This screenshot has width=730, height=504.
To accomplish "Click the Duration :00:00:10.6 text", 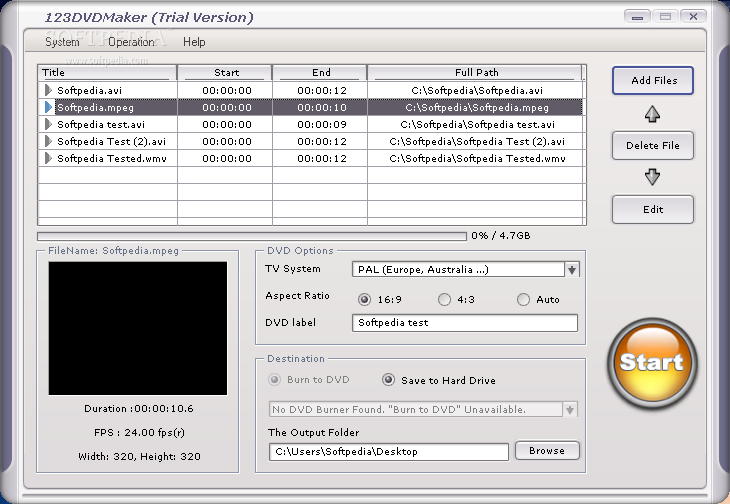I will [139, 409].
